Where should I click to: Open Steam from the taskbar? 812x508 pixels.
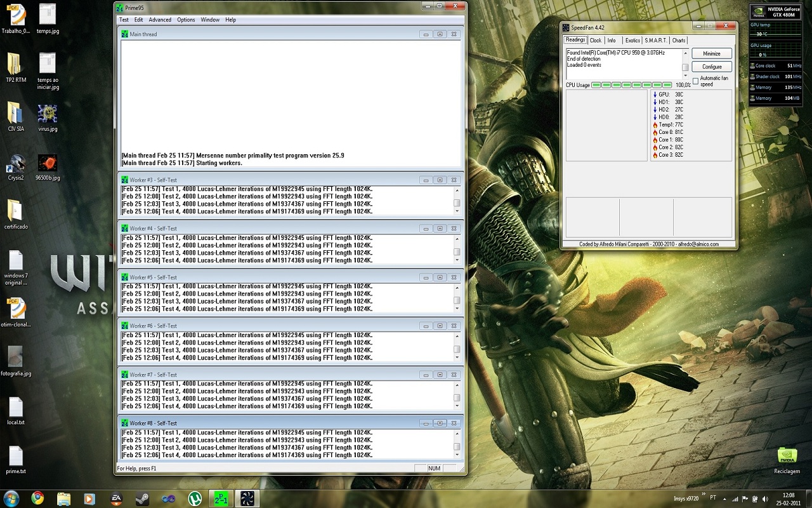tap(142, 498)
